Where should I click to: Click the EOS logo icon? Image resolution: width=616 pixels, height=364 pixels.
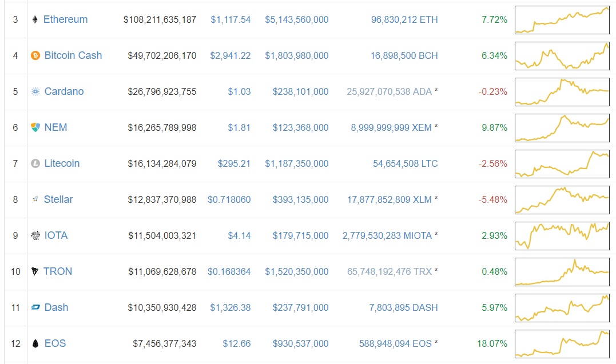click(35, 343)
